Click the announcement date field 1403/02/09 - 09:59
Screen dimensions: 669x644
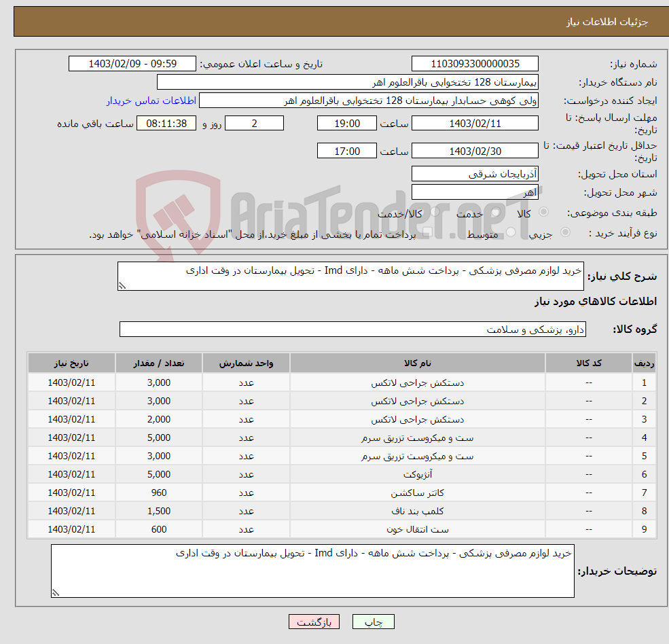coord(132,64)
